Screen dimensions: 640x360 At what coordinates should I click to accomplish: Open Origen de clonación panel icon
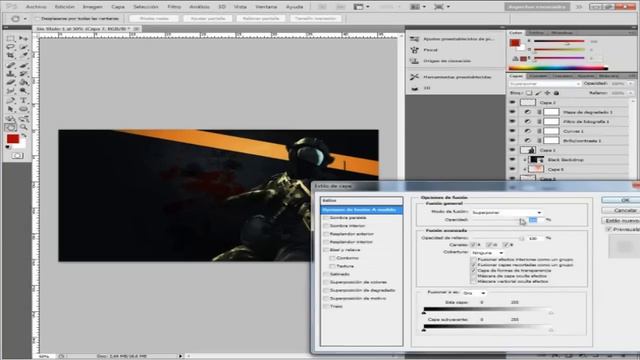point(414,61)
